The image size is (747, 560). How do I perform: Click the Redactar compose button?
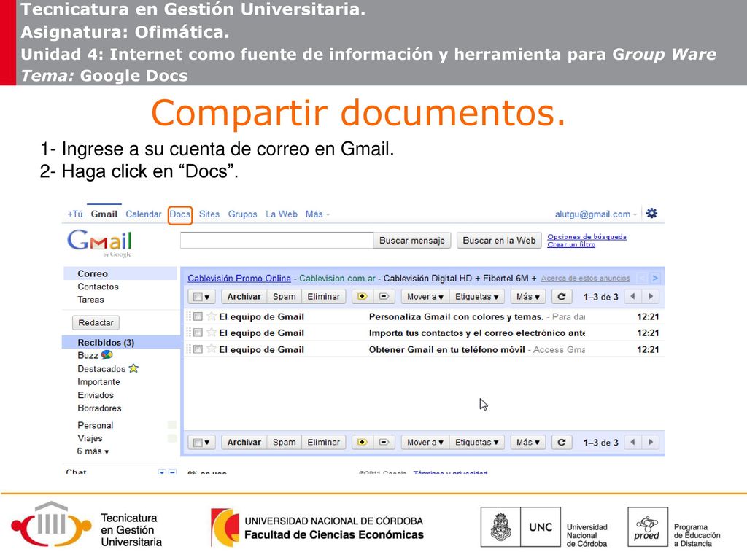pyautogui.click(x=96, y=322)
